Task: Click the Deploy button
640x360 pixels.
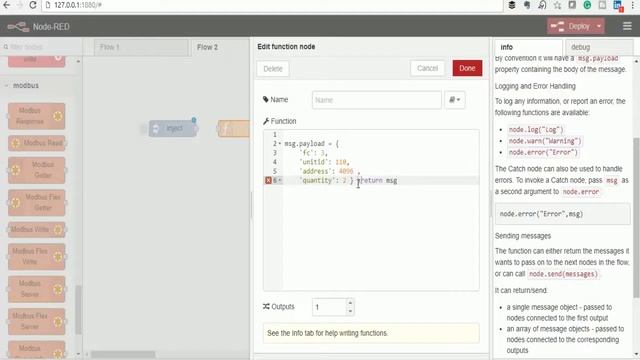Action: tap(570, 27)
